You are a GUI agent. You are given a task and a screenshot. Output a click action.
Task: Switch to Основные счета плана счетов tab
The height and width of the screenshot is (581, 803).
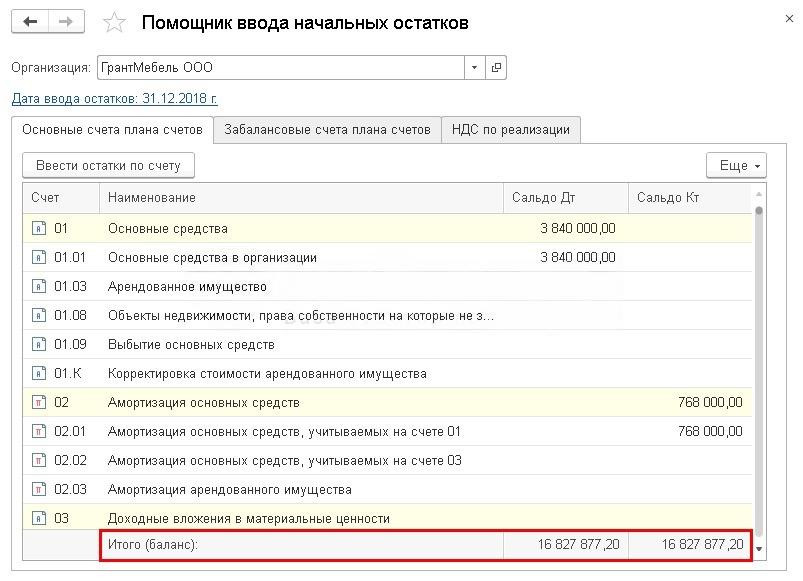[112, 130]
